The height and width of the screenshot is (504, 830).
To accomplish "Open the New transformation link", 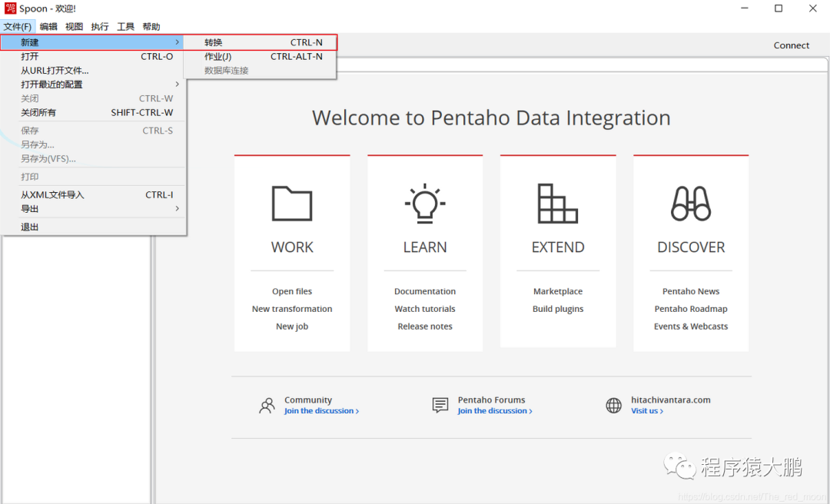I will click(x=292, y=309).
